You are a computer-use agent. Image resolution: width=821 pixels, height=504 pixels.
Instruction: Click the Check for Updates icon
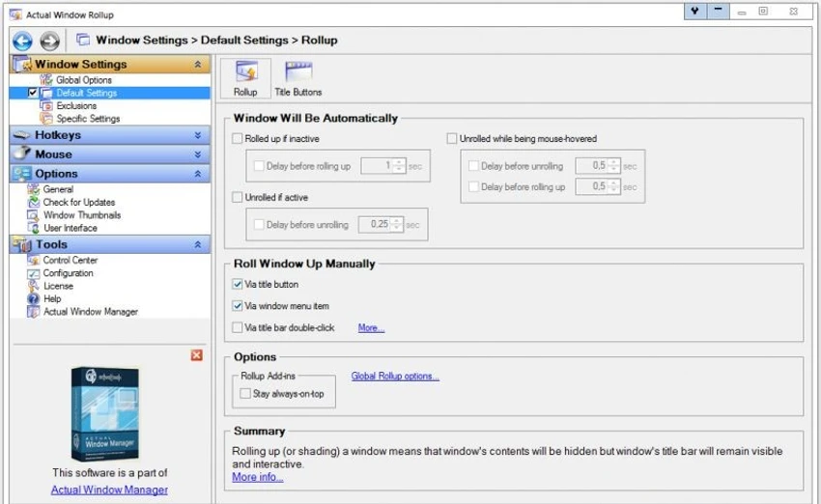[34, 202]
